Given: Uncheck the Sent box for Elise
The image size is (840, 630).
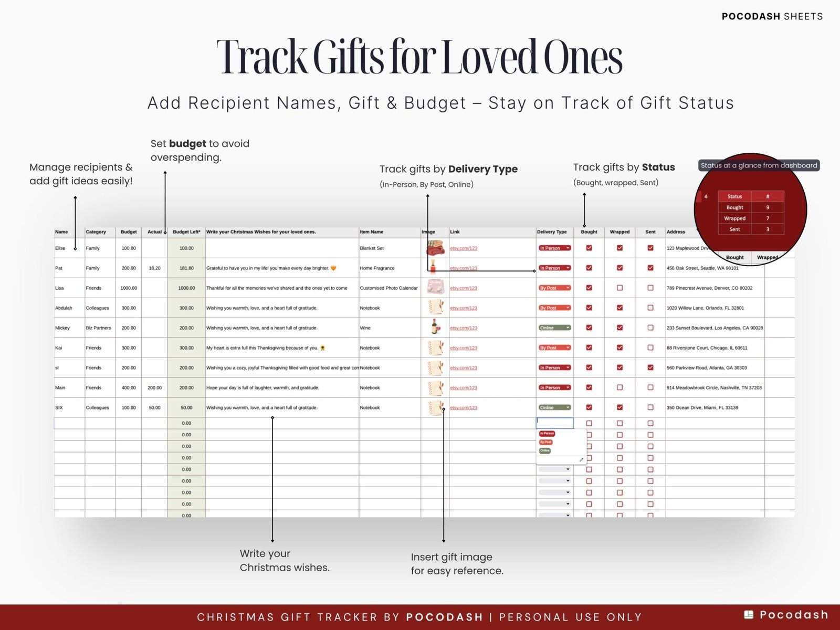Looking at the screenshot, I should [650, 248].
